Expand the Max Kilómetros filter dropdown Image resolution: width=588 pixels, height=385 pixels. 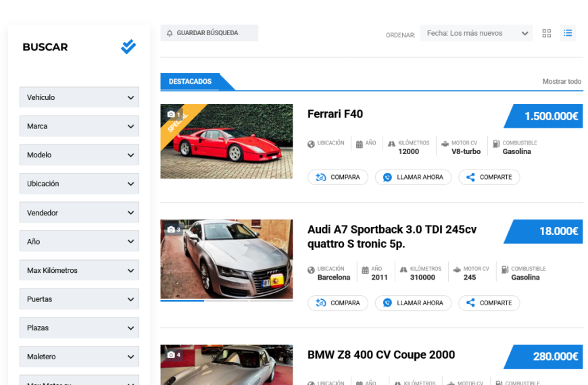pyautogui.click(x=79, y=270)
